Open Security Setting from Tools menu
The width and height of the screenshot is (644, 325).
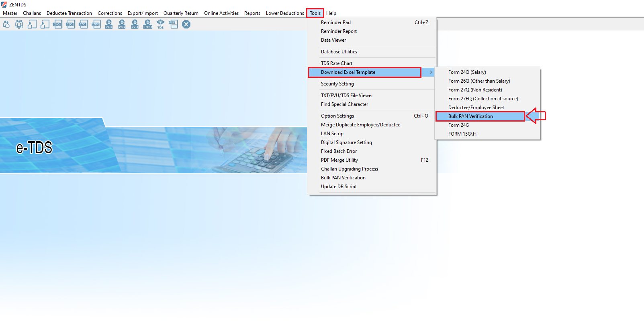[372, 84]
